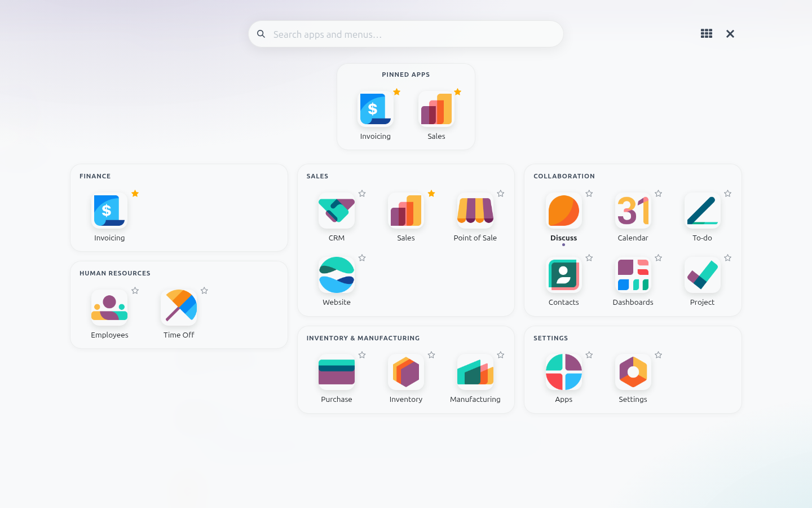This screenshot has width=812, height=508.
Task: Click the Search apps and menus field
Action: click(x=406, y=34)
